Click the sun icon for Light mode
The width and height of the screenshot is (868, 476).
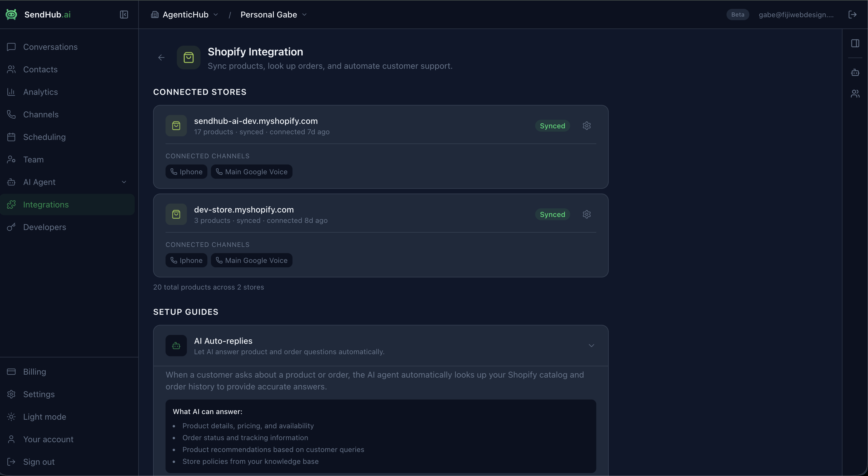[11, 417]
